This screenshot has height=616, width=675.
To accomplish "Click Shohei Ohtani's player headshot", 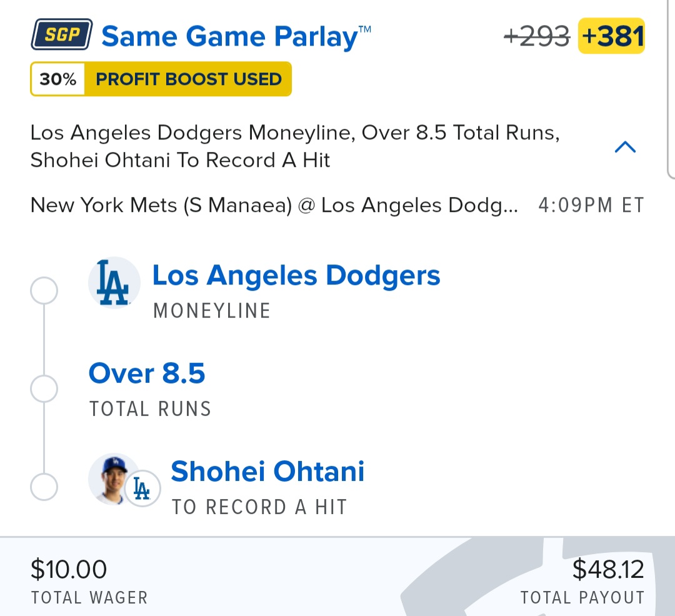I will [113, 478].
